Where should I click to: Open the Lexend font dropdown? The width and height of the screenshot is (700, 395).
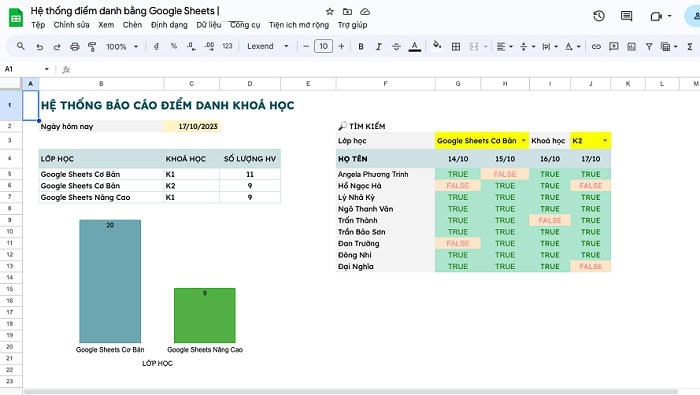click(x=268, y=46)
